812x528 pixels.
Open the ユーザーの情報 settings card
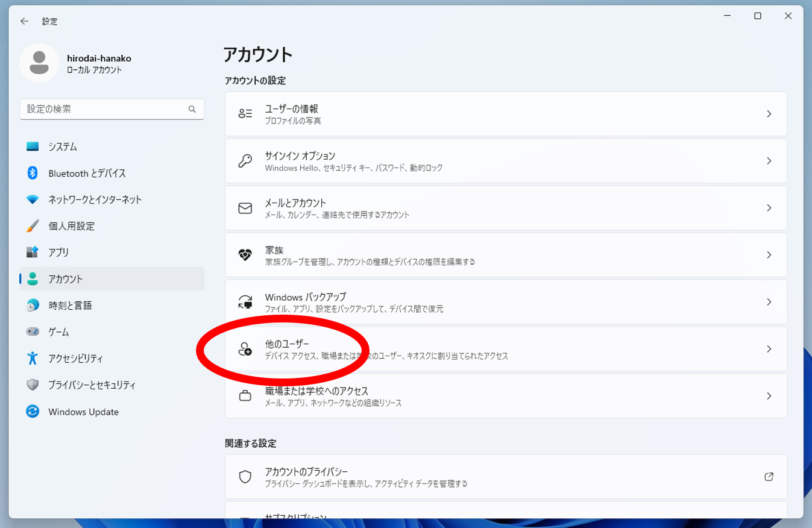click(506, 114)
